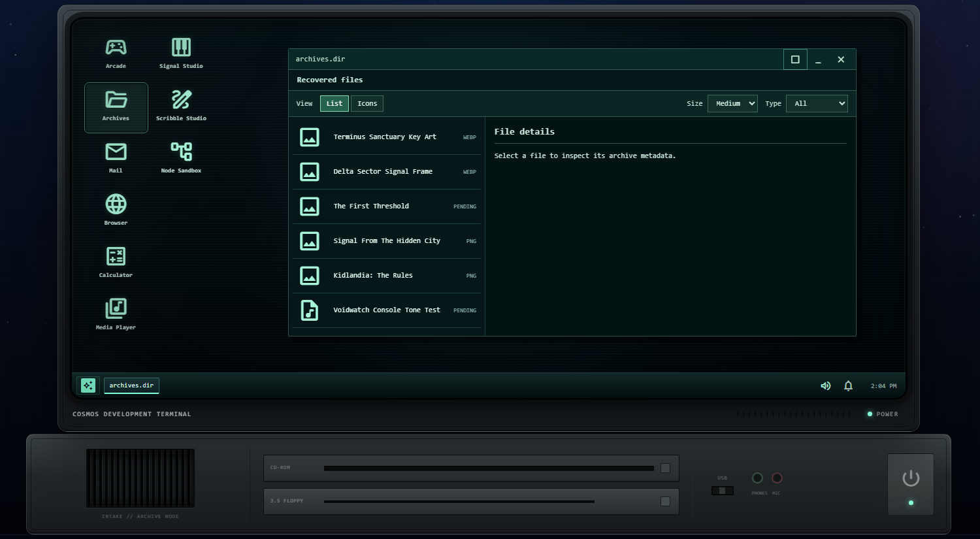This screenshot has width=980, height=539.
Task: Click the audio file icon beside Voidwatch Console Tone Test
Action: (x=310, y=310)
